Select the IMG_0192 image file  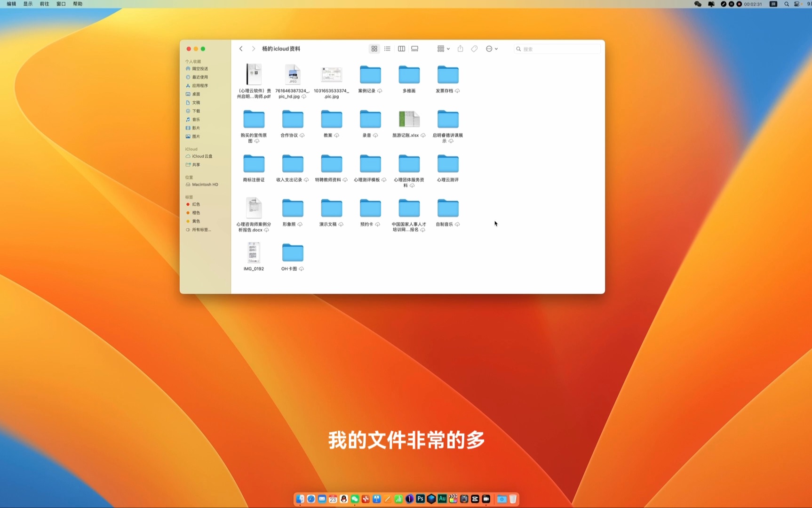[254, 253]
